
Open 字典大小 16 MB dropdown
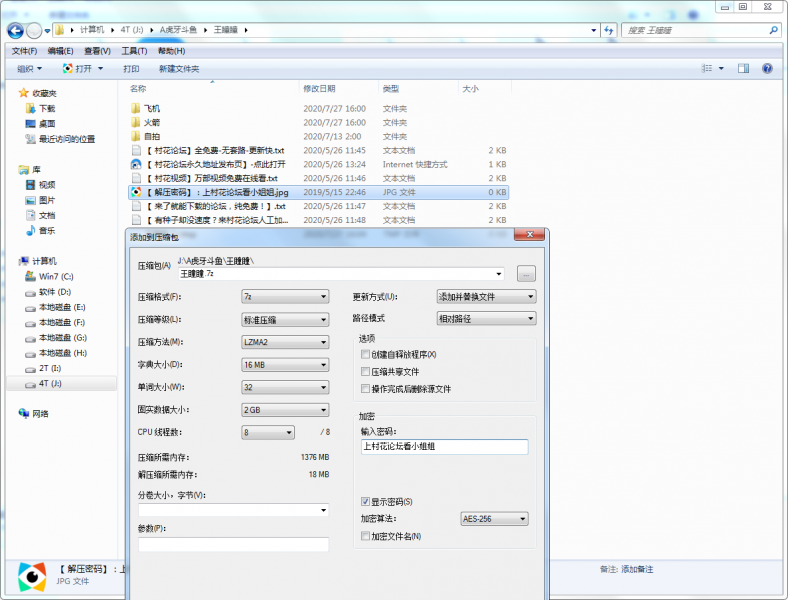click(x=285, y=364)
